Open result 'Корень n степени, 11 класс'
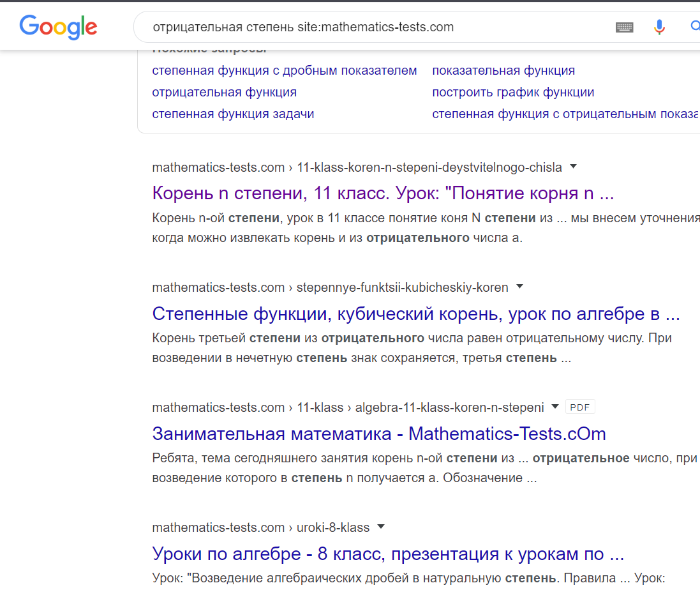Screen dimensions: 700x590 [x=383, y=193]
